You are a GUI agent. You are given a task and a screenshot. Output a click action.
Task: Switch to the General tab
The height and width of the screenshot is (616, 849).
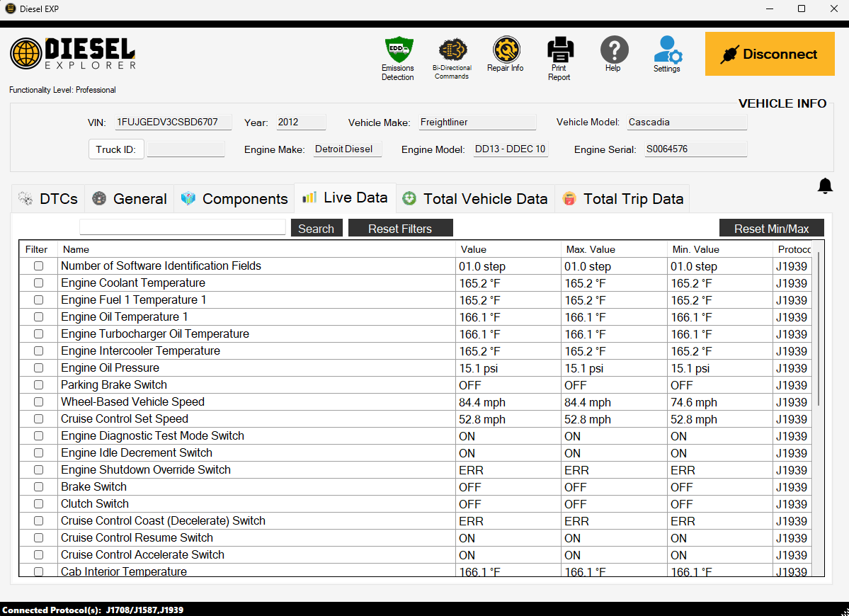[130, 199]
